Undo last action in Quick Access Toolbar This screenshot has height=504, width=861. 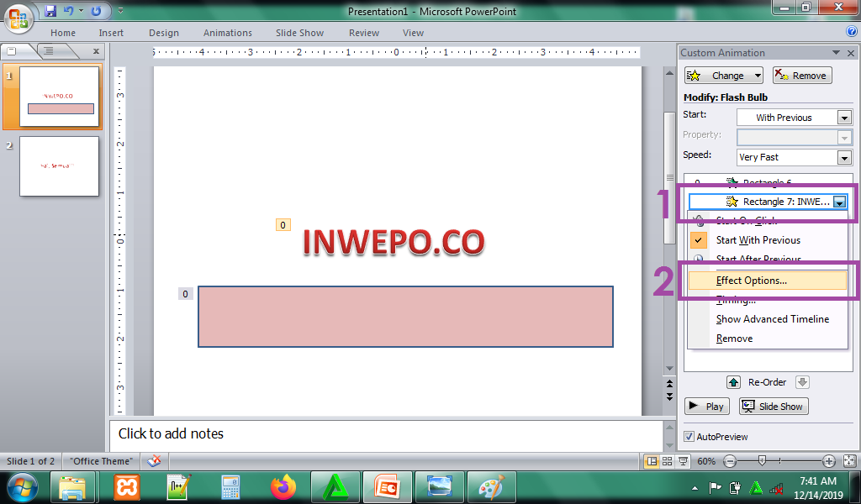coord(69,10)
